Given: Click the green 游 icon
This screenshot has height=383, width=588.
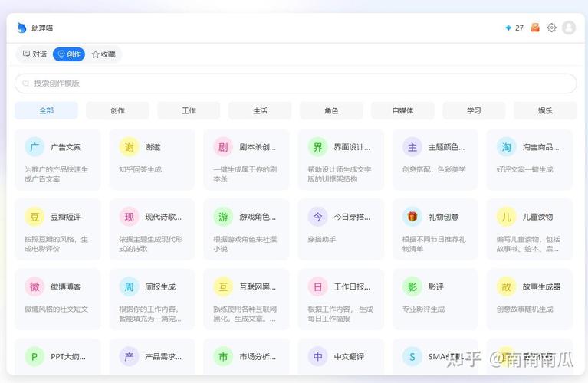Looking at the screenshot, I should tap(224, 217).
